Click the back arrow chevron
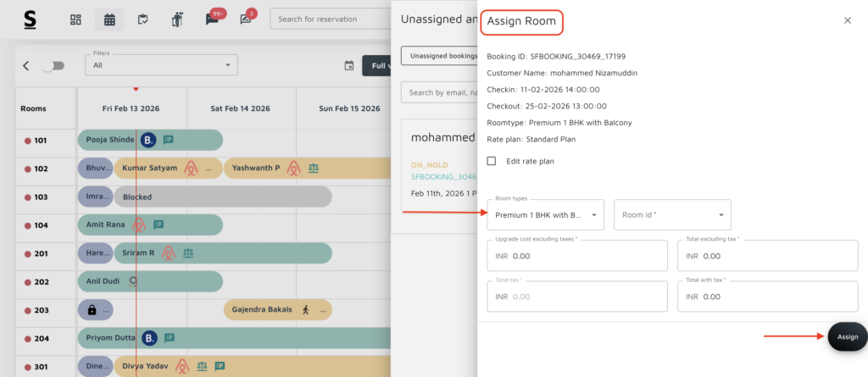This screenshot has height=377, width=868. click(25, 66)
